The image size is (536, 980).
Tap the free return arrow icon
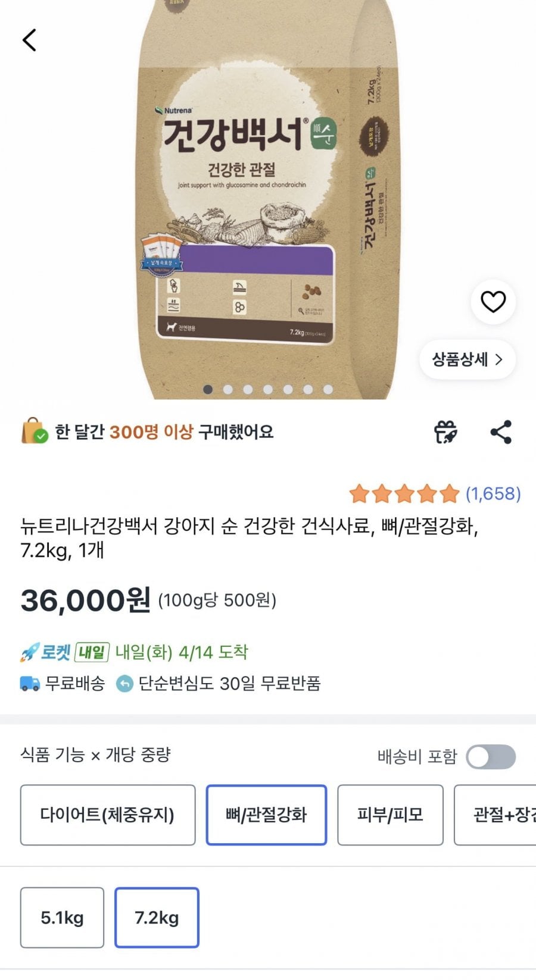124,684
